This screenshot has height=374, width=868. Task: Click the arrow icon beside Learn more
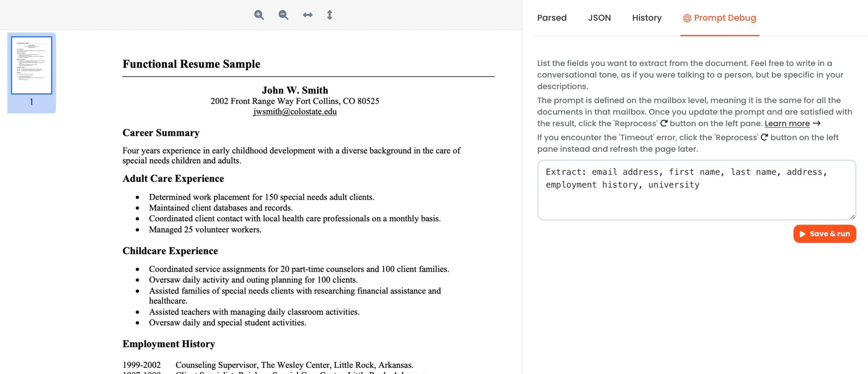816,124
